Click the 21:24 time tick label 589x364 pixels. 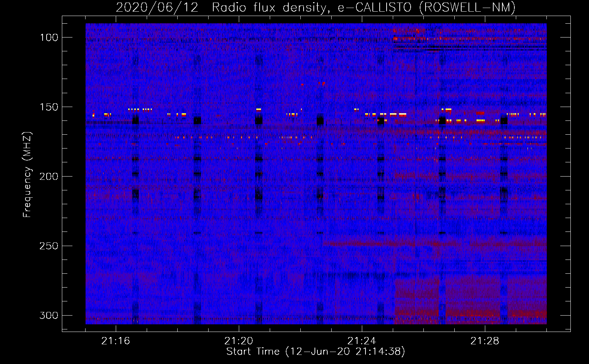[362, 341]
